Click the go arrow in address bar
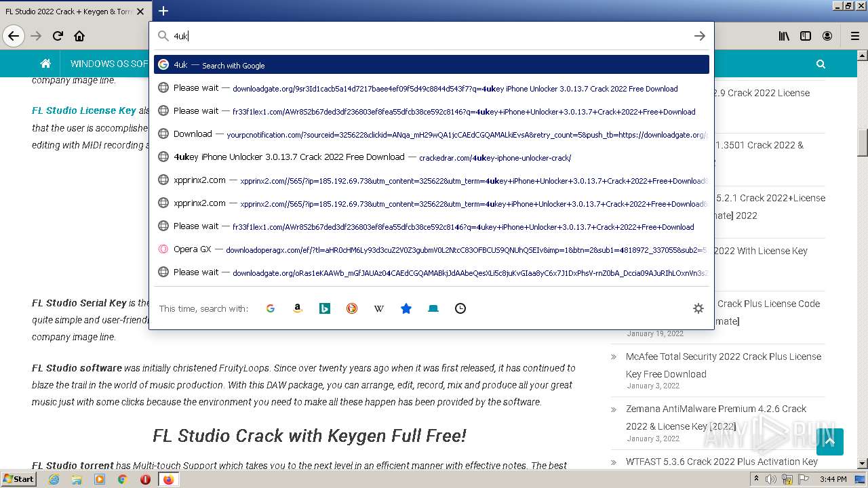868x488 pixels. 700,36
